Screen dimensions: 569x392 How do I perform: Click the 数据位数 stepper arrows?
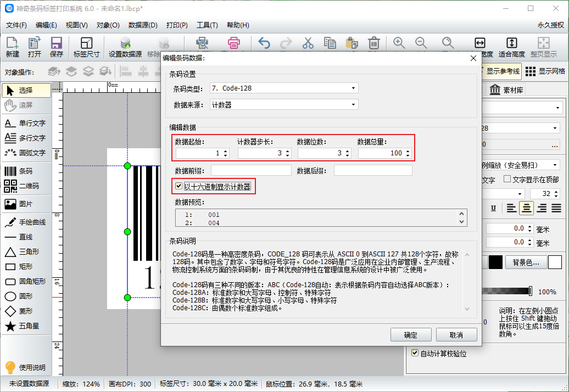pos(348,153)
